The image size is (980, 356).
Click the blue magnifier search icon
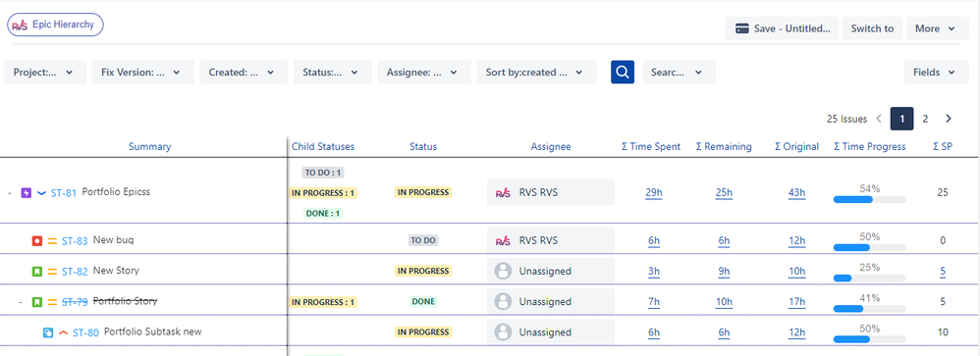[x=622, y=72]
